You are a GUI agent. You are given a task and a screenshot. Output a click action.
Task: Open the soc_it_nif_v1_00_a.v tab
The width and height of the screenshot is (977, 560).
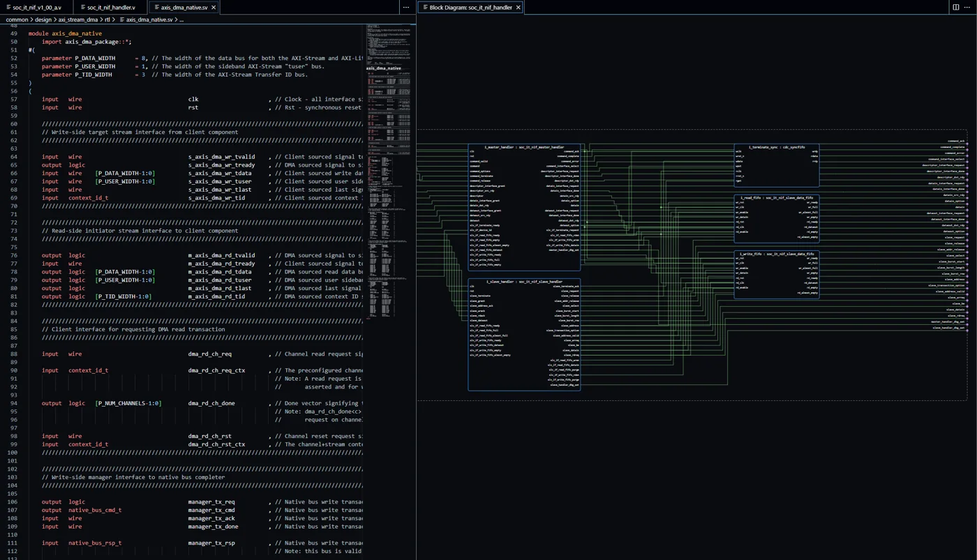click(x=37, y=8)
